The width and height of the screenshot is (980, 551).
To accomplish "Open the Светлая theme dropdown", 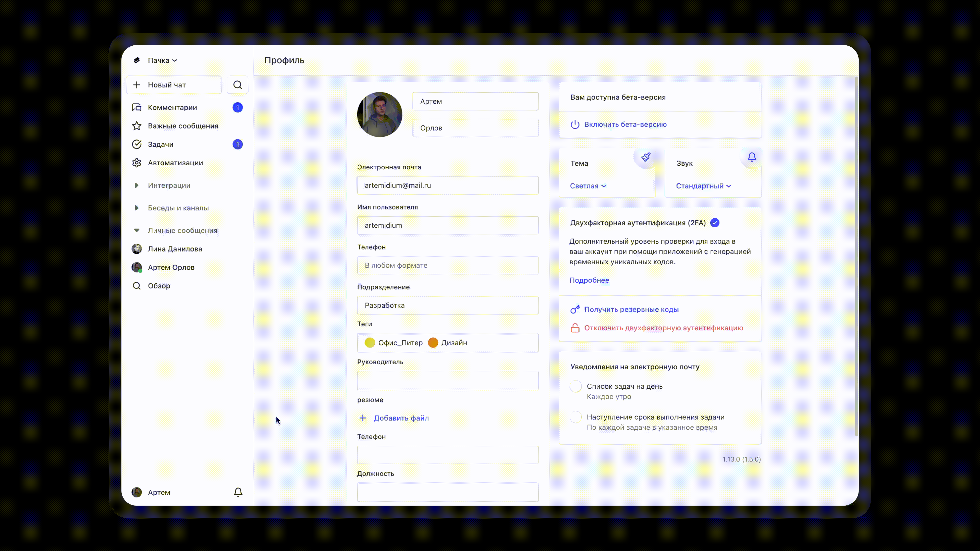I will click(x=588, y=186).
